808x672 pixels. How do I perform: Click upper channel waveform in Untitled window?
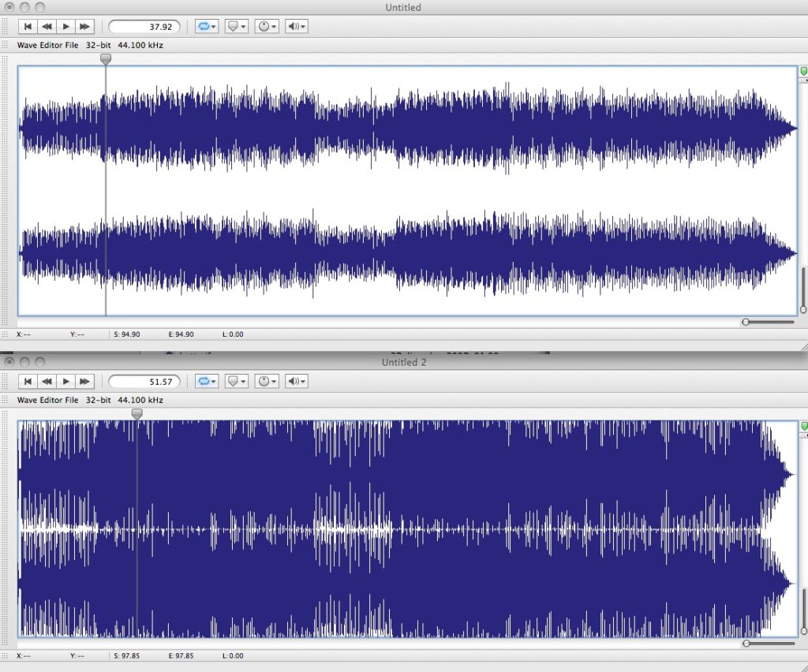click(407, 129)
